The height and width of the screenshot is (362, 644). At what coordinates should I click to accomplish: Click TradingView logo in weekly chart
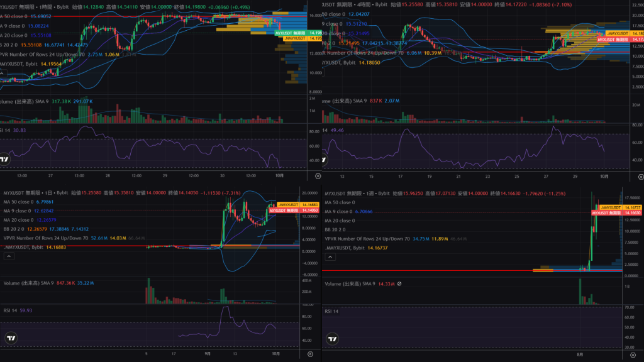(333, 340)
